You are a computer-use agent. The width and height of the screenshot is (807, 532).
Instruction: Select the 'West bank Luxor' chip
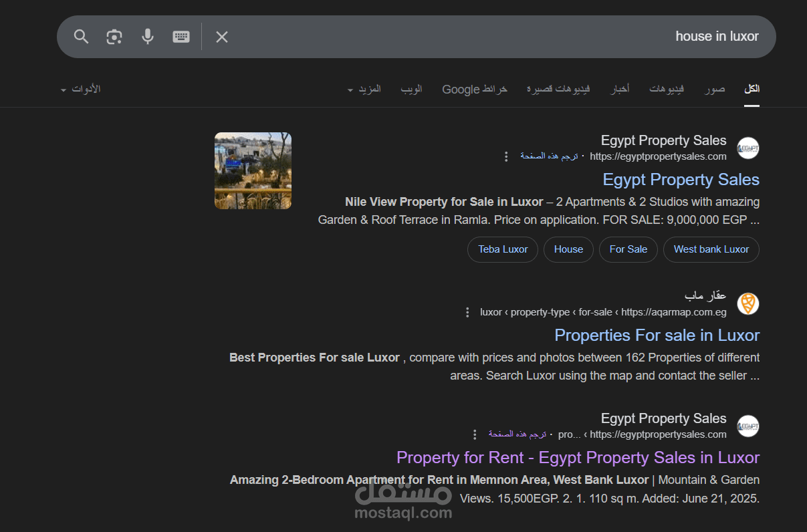pos(711,249)
